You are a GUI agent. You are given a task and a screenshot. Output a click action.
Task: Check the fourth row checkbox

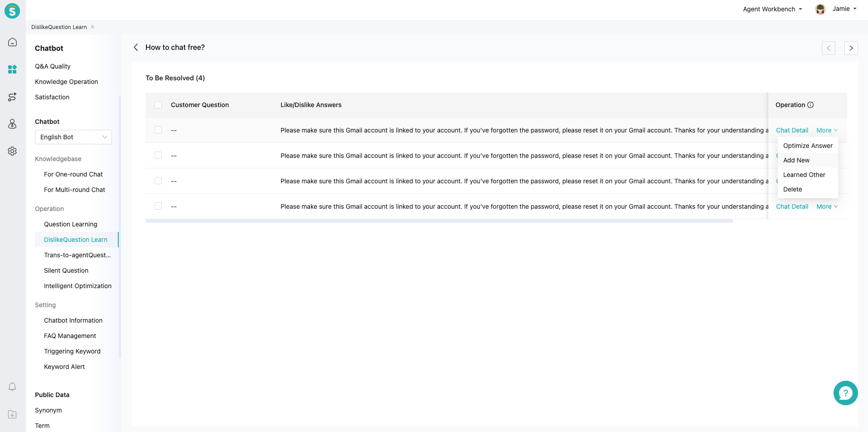click(158, 206)
